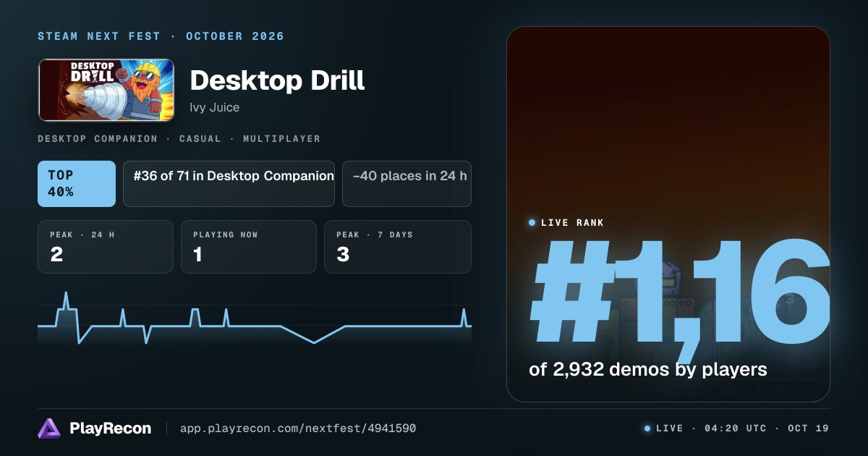The height and width of the screenshot is (456, 868).
Task: Click the blue LIVE dot in the footer
Action: 647,428
